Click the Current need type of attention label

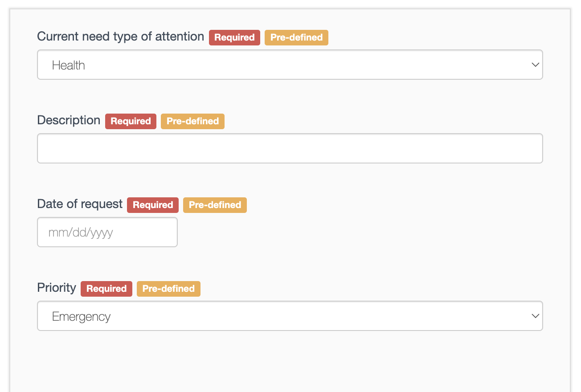coord(120,37)
